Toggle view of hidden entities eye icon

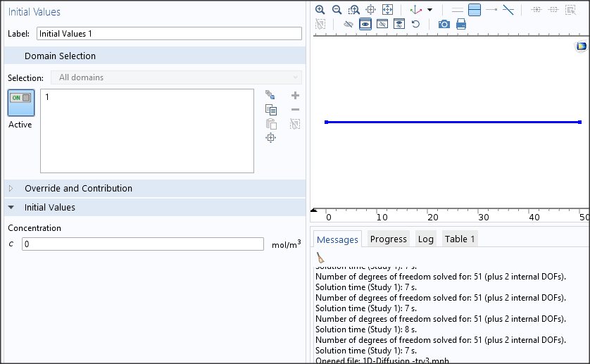point(365,24)
